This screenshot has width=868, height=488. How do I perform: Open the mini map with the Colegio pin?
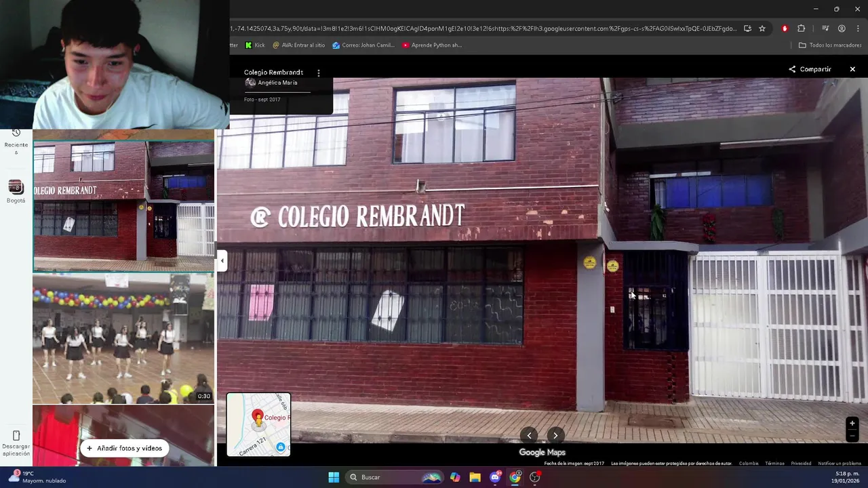[x=258, y=424]
